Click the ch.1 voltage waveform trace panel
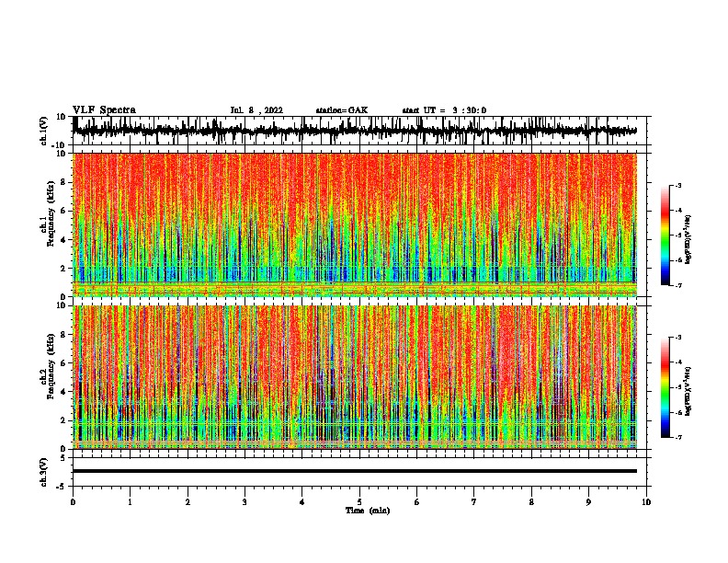 [x=359, y=131]
